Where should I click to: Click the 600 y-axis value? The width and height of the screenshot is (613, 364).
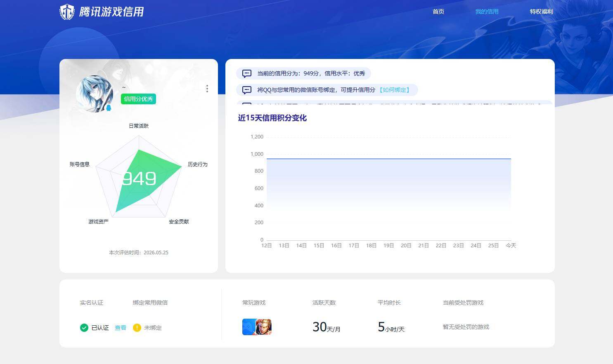pyautogui.click(x=259, y=188)
